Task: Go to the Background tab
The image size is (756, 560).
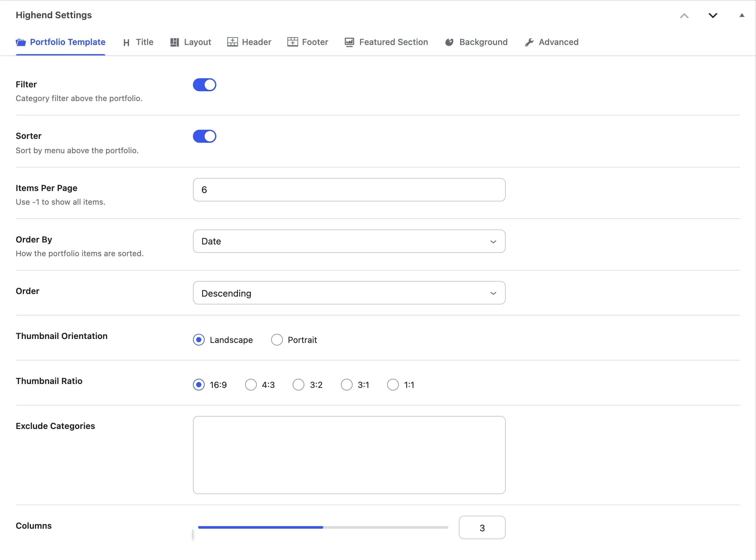Action: [476, 42]
